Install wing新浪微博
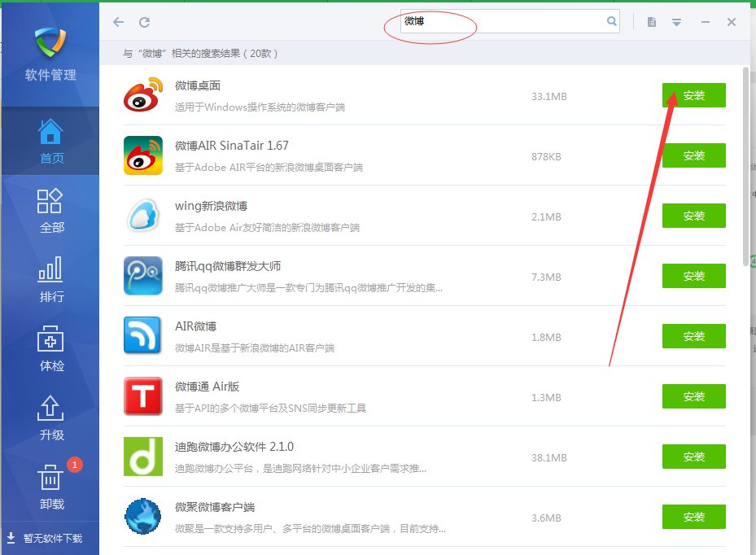 tap(694, 216)
